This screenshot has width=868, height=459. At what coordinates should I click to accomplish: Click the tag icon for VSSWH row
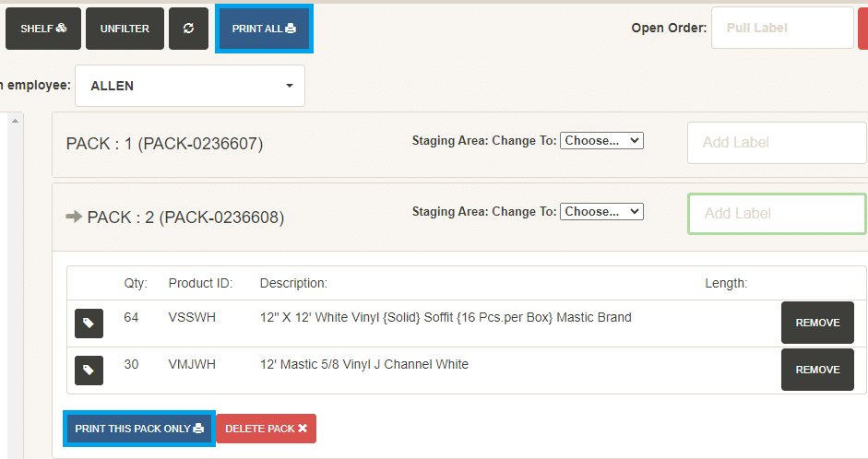89,323
